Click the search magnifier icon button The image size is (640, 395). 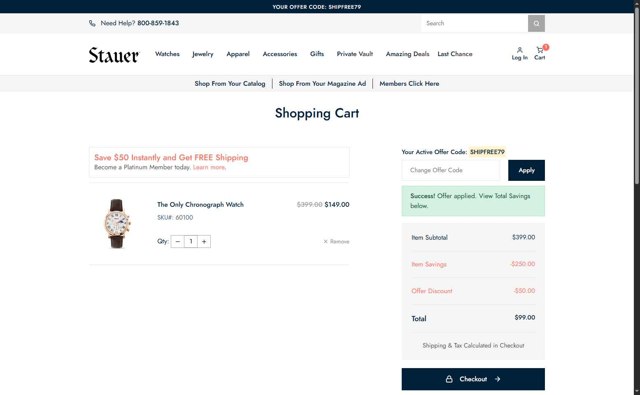coord(536,23)
